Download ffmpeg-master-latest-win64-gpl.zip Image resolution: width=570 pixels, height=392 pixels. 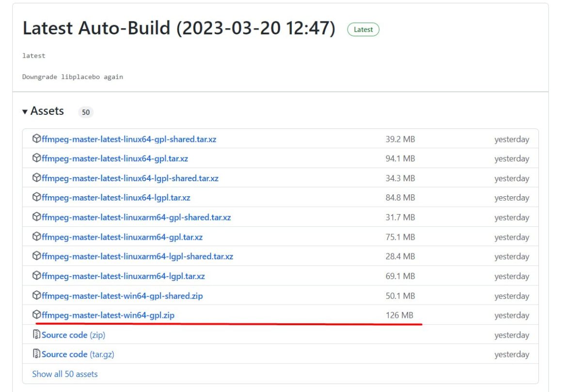coord(108,315)
